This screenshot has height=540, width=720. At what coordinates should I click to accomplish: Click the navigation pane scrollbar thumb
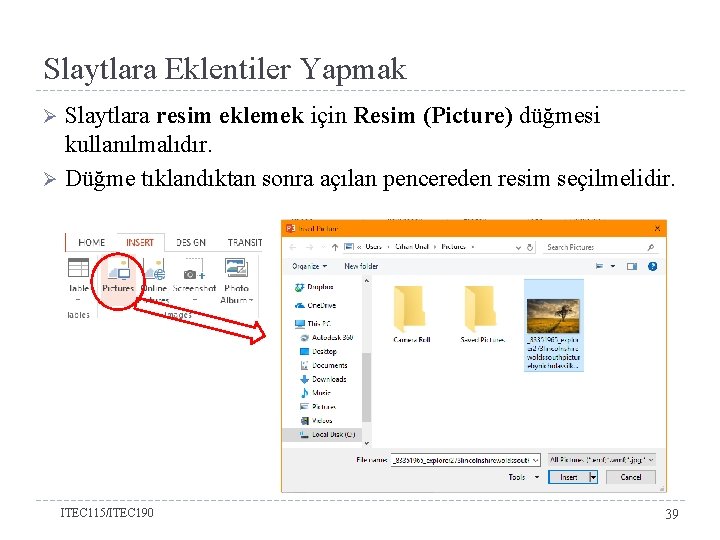pos(366,387)
